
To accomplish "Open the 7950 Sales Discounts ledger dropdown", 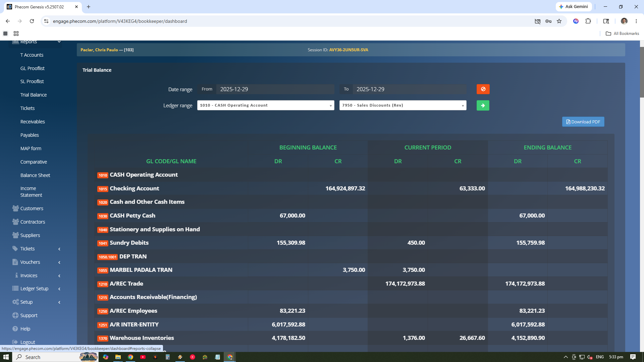I will pos(403,105).
